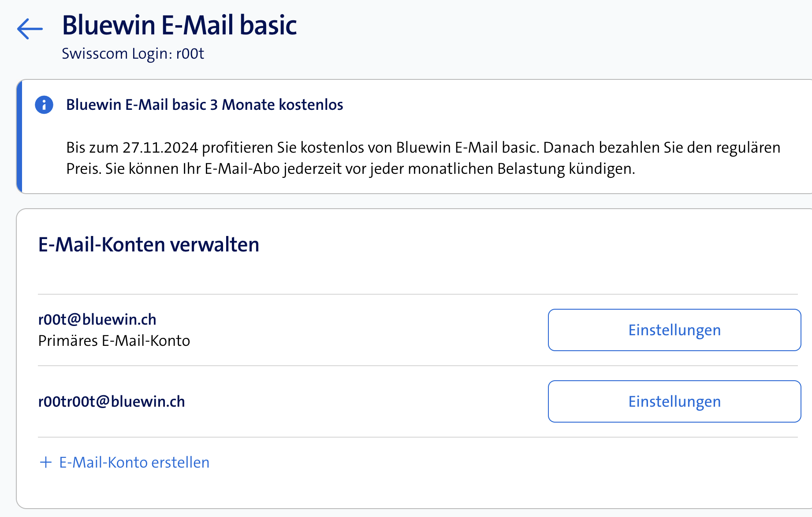The height and width of the screenshot is (517, 812).
Task: Click the blue info circle icon
Action: 44,105
